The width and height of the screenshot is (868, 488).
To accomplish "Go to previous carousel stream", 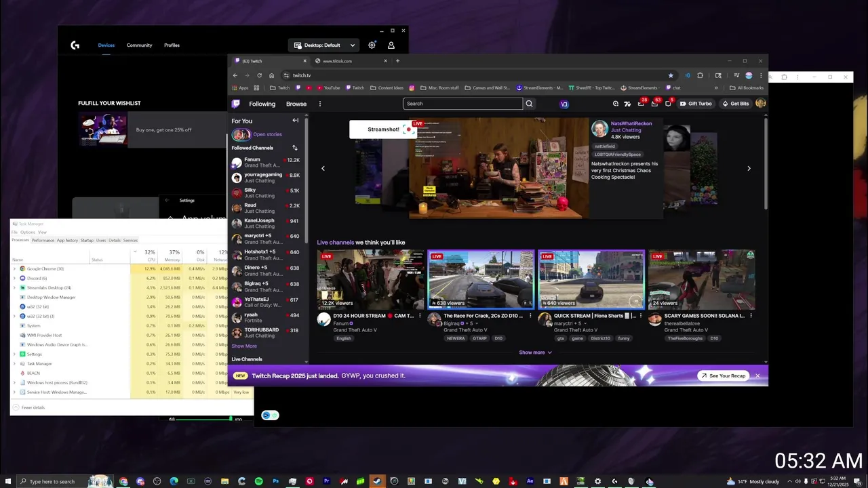I will pyautogui.click(x=323, y=168).
